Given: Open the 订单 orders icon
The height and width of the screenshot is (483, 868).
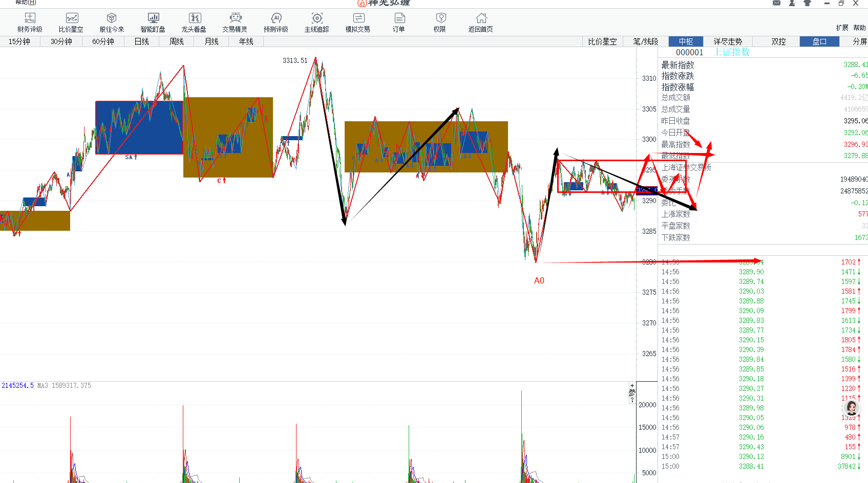Looking at the screenshot, I should [399, 23].
